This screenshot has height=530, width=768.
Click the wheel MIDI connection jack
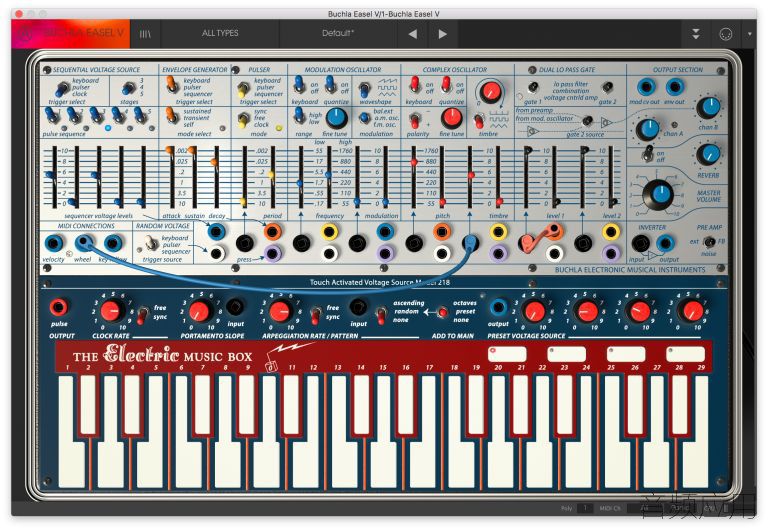[83, 242]
